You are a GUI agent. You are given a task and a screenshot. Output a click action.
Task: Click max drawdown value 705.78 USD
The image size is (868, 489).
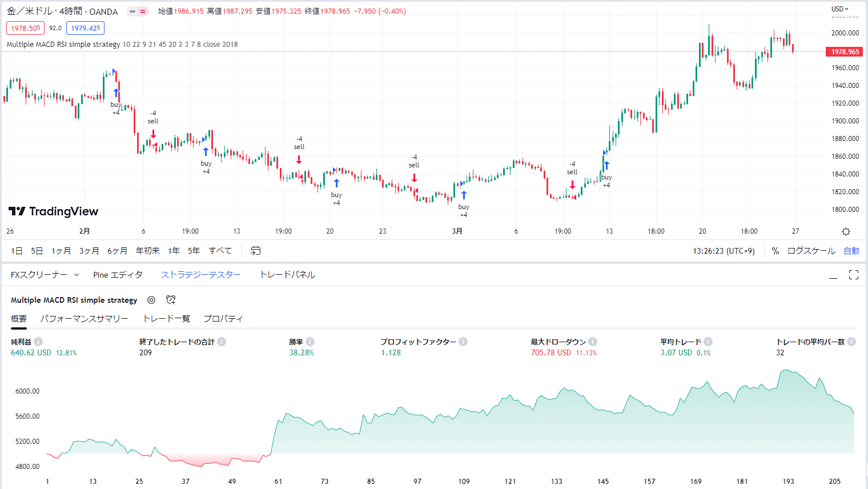(x=551, y=352)
